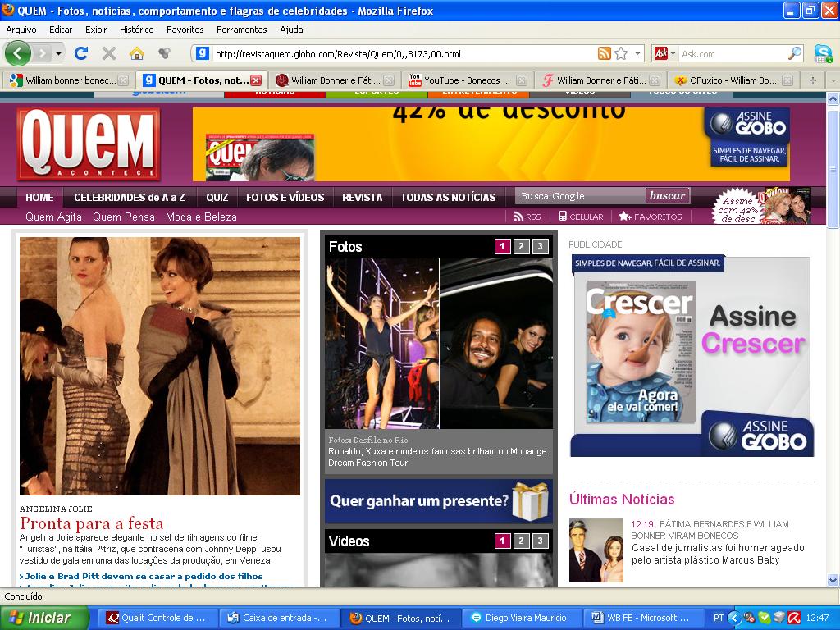The width and height of the screenshot is (840, 630).
Task: Reload the page with the refresh icon
Action: [x=81, y=53]
